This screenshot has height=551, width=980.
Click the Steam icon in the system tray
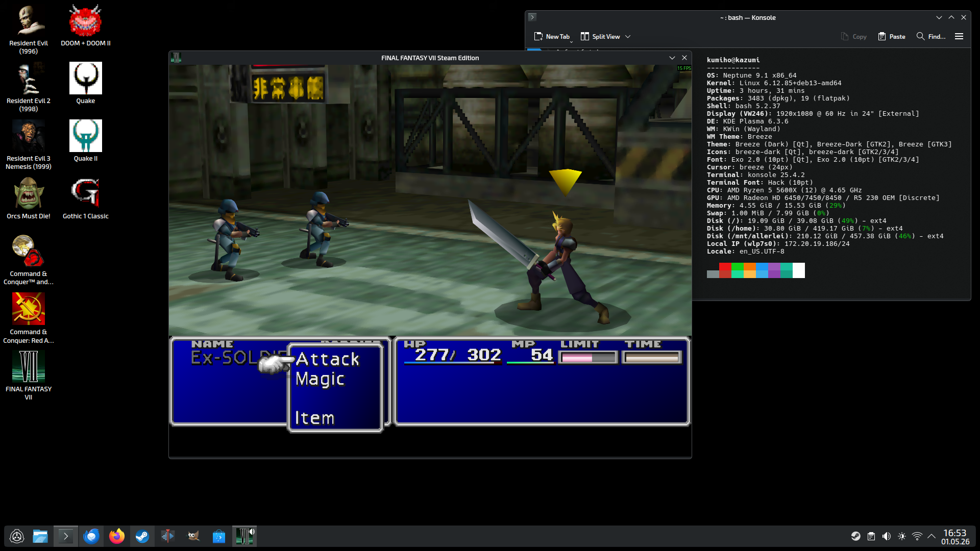(856, 536)
